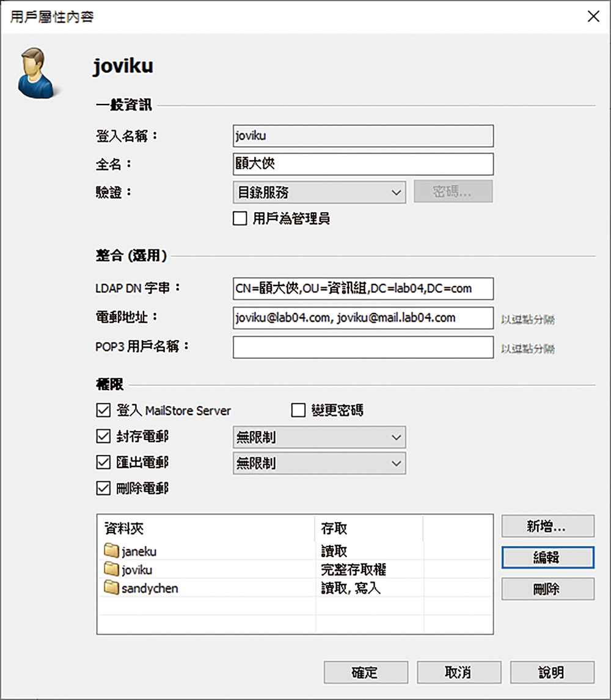
Task: Uncheck the 匯出電郵 permission
Action: click(103, 462)
